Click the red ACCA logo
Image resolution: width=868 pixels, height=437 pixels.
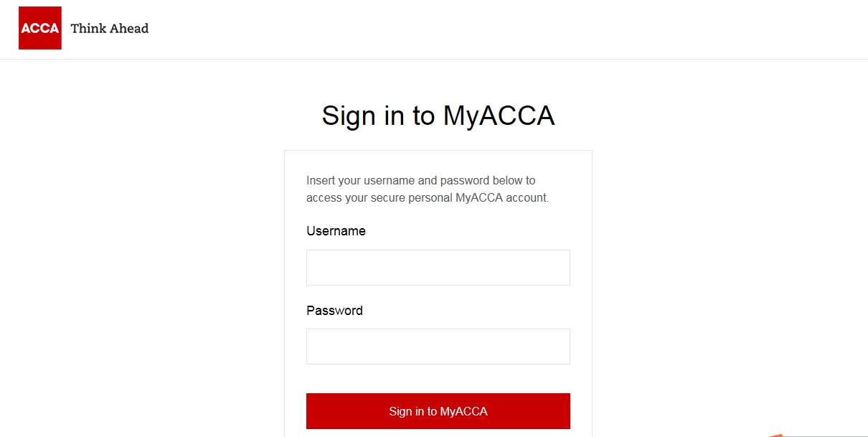tap(40, 28)
